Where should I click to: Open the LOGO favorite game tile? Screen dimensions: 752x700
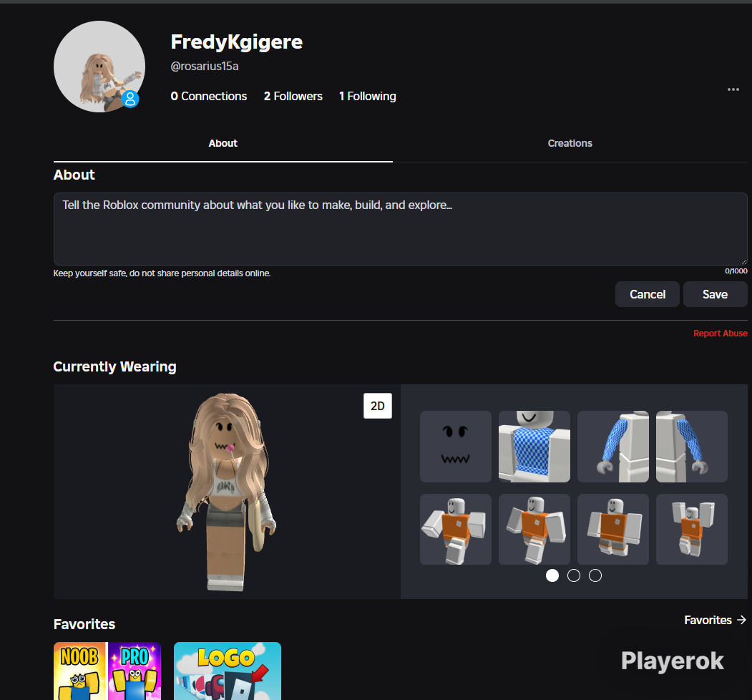[x=228, y=671]
